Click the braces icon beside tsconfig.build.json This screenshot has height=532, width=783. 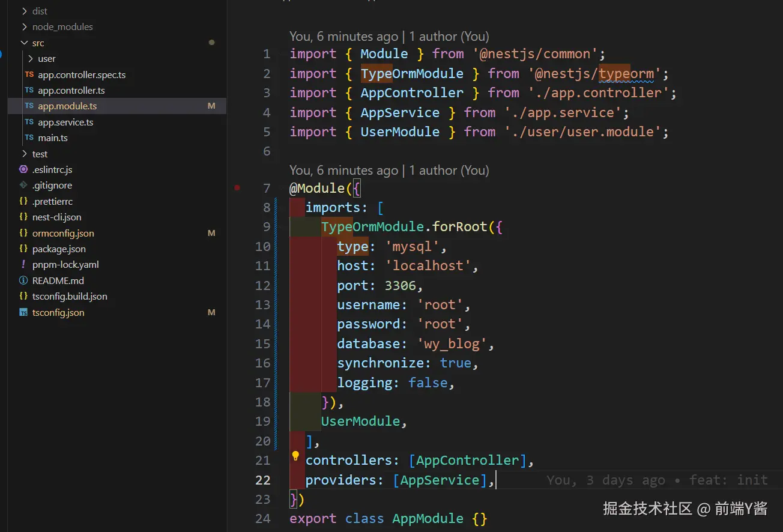tap(23, 297)
